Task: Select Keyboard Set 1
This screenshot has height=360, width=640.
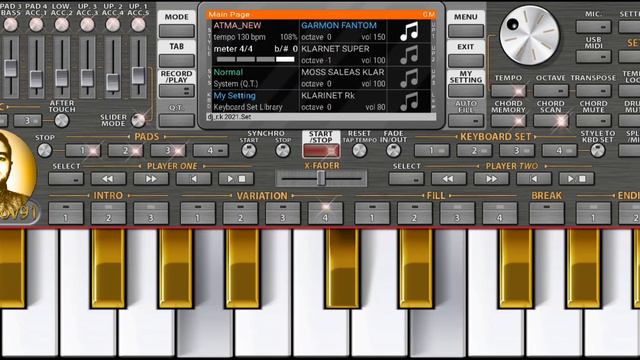Action: pyautogui.click(x=432, y=151)
